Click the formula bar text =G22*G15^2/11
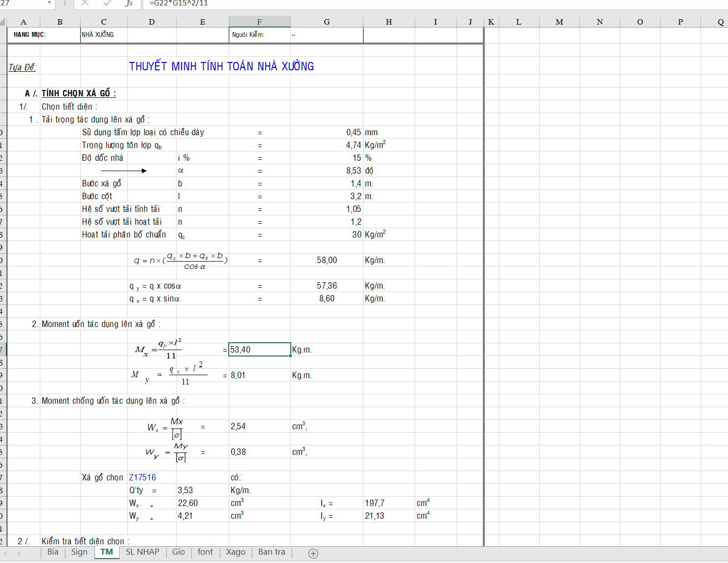 [179, 3]
